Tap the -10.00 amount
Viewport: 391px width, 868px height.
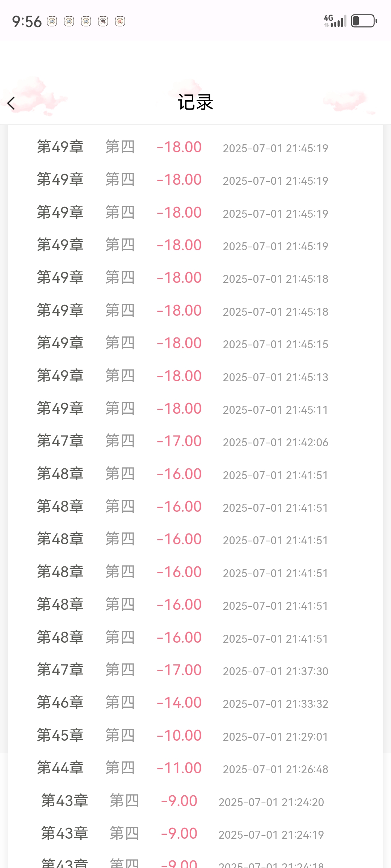(x=179, y=736)
